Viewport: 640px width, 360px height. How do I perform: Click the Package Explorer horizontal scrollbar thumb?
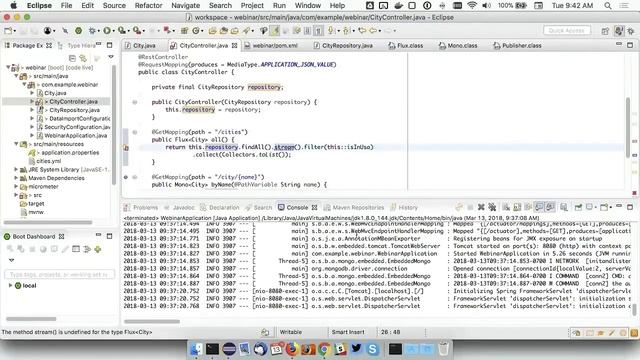tap(48, 222)
